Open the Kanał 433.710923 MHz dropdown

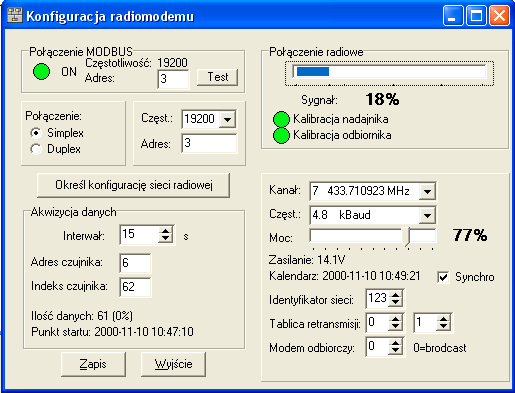coord(427,191)
